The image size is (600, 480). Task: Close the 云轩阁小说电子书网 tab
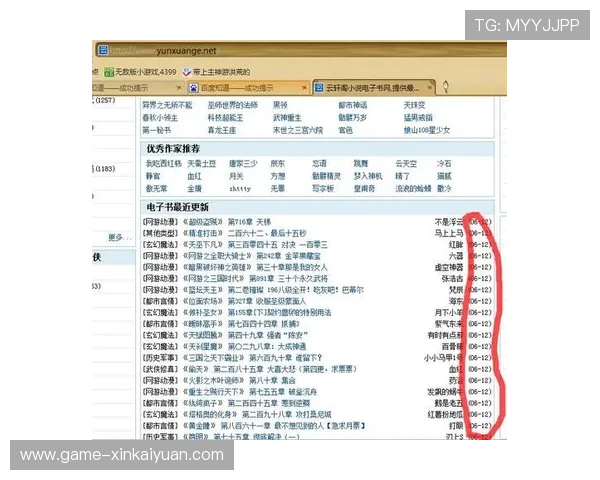[x=430, y=88]
